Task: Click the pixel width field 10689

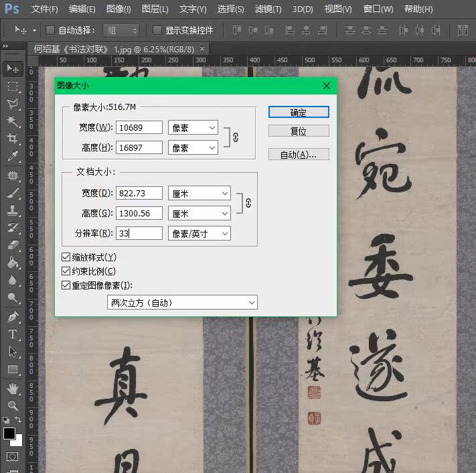Action: pyautogui.click(x=139, y=127)
